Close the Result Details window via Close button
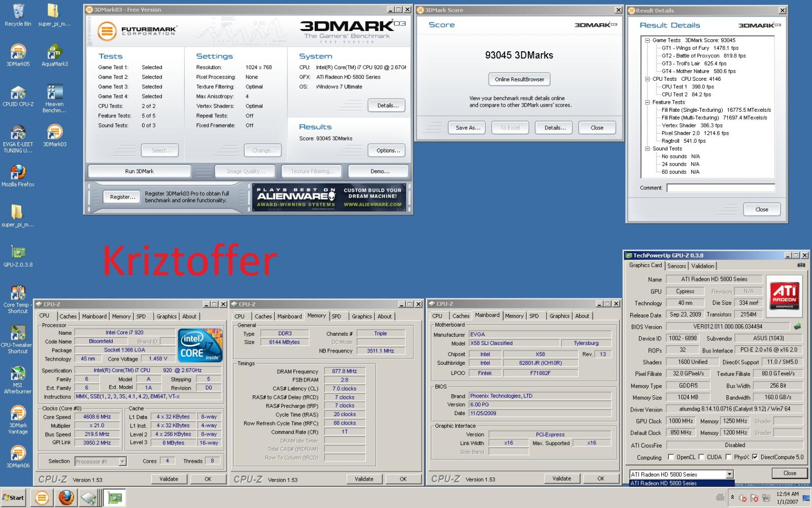The width and height of the screenshot is (812, 508). tap(762, 209)
